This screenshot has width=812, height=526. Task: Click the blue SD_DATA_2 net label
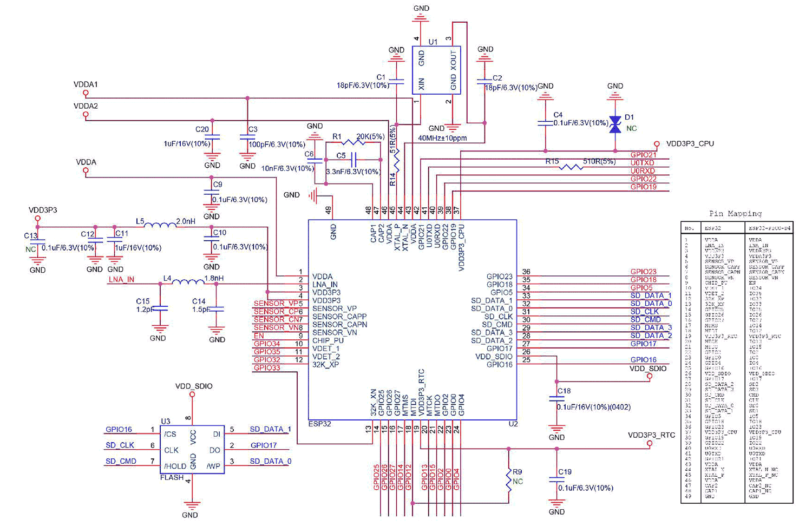point(651,336)
